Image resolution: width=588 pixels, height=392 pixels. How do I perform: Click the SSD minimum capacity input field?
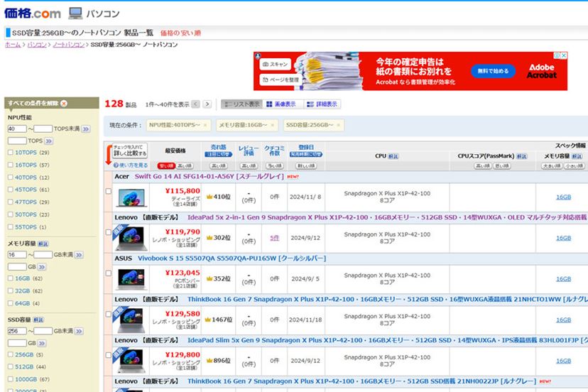(x=16, y=331)
